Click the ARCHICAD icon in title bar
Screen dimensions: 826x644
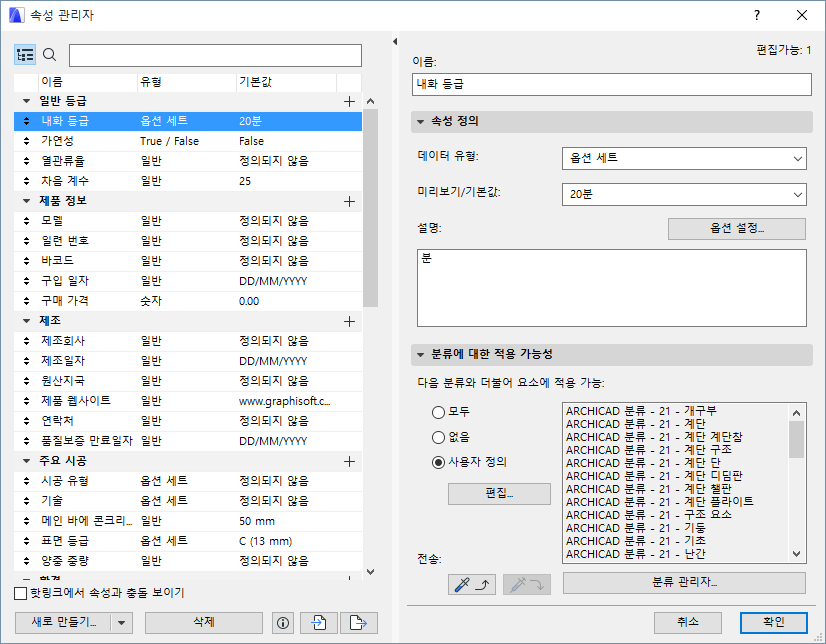click(x=17, y=15)
